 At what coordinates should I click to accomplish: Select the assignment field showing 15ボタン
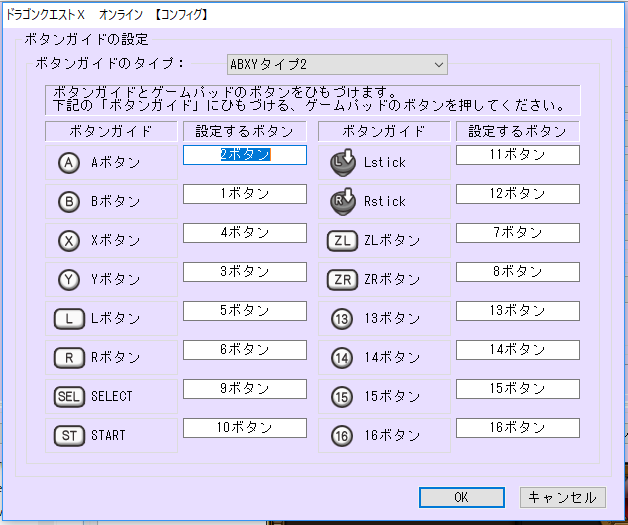pos(518,389)
